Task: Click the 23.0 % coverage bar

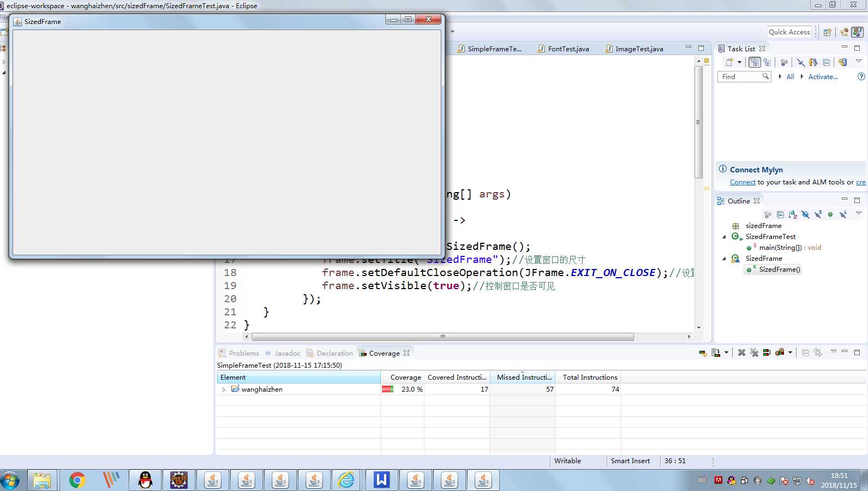Action: point(387,390)
